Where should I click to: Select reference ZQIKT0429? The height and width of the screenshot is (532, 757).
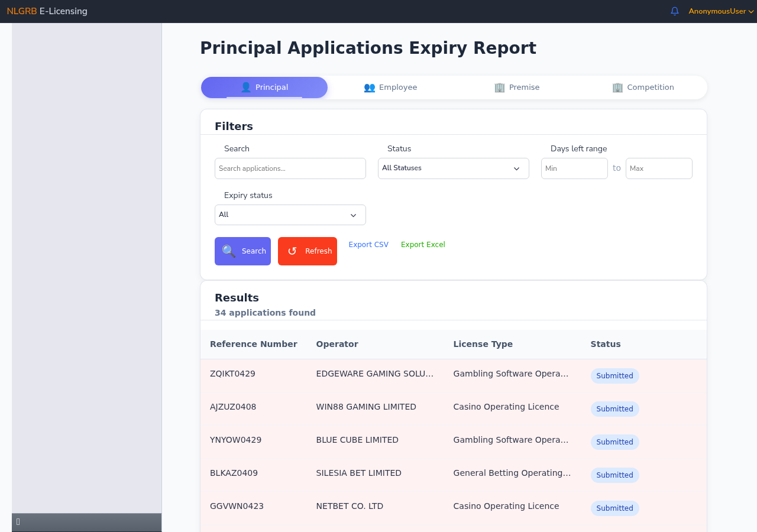pos(232,374)
